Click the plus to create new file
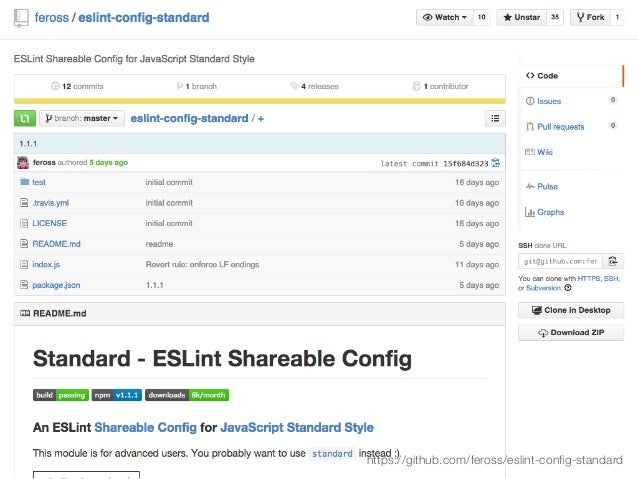 tap(261, 118)
